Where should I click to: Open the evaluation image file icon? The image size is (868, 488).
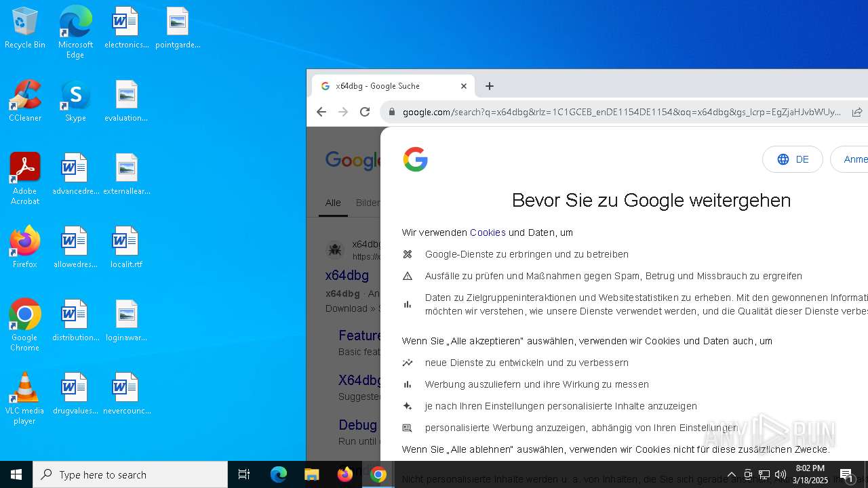(x=126, y=101)
